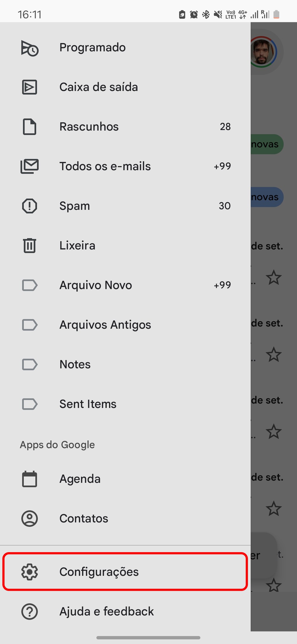This screenshot has width=297, height=644.
Task: Open the Notes label
Action: (x=75, y=364)
